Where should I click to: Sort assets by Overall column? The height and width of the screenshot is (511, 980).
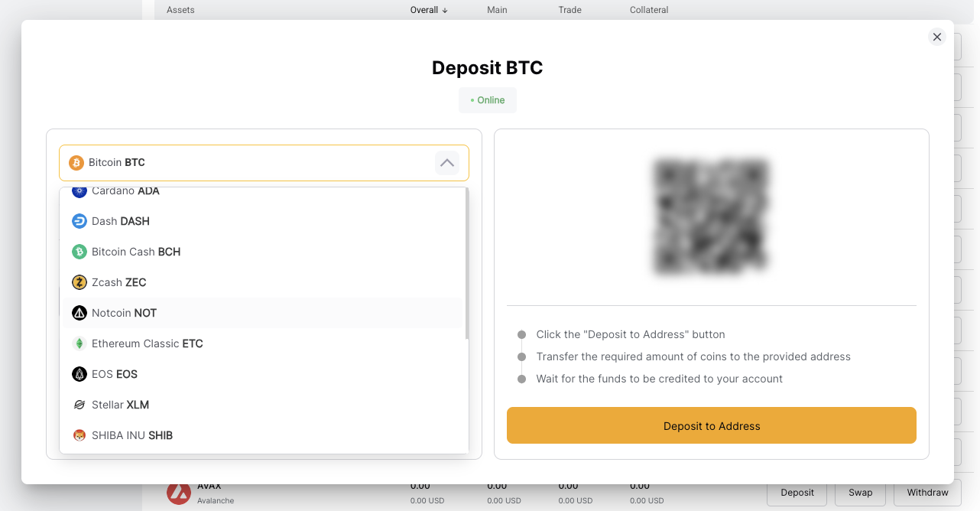point(429,10)
